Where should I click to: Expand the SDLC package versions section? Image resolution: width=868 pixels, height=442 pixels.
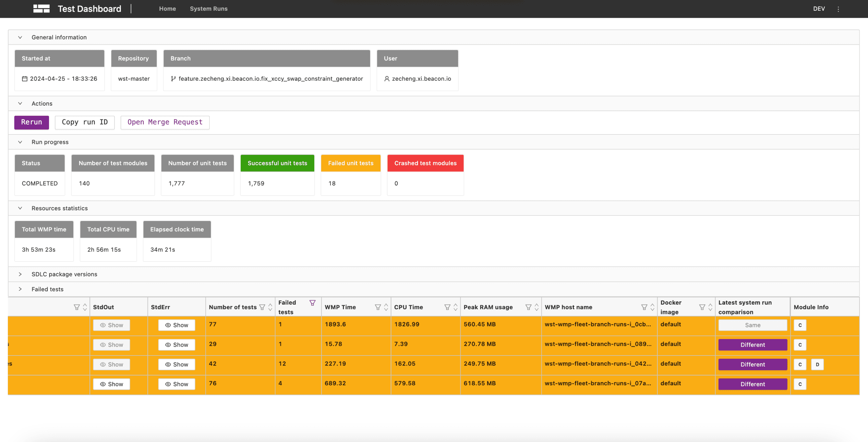pos(20,274)
